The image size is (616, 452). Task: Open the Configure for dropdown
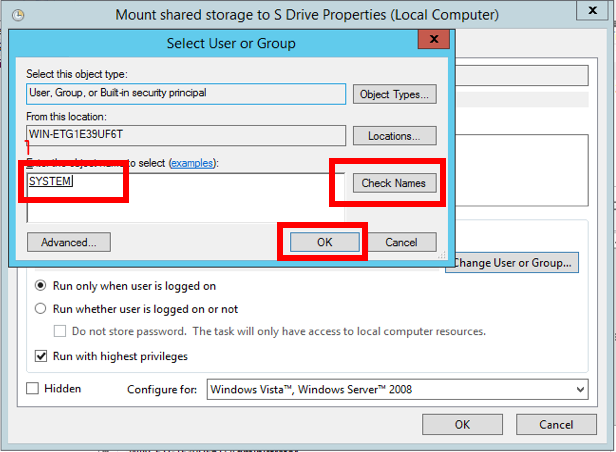coord(398,389)
